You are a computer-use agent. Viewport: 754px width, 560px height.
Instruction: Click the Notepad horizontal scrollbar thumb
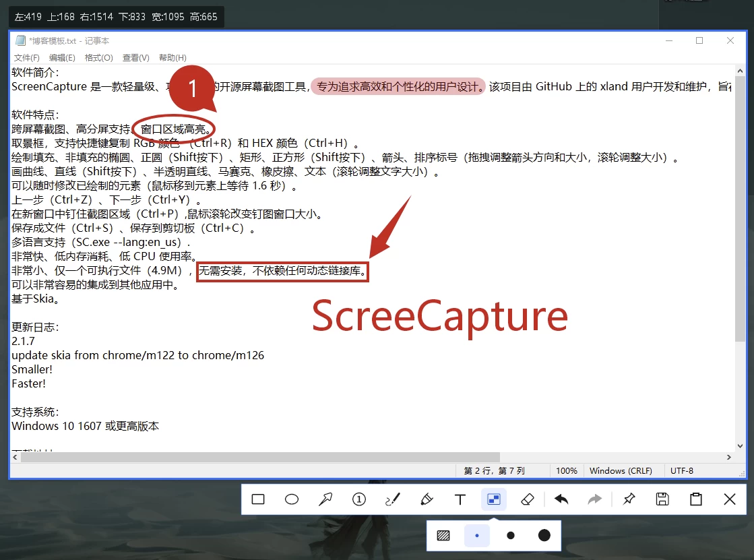click(259, 457)
